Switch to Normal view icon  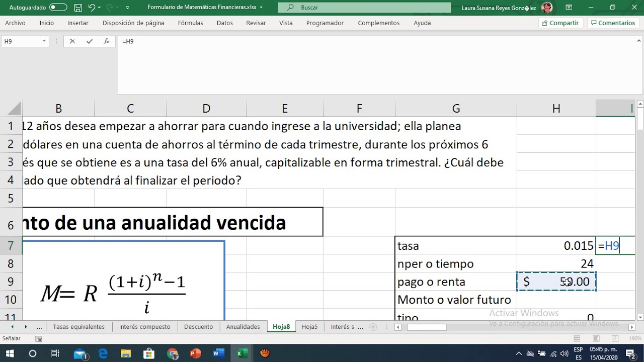(x=578, y=339)
